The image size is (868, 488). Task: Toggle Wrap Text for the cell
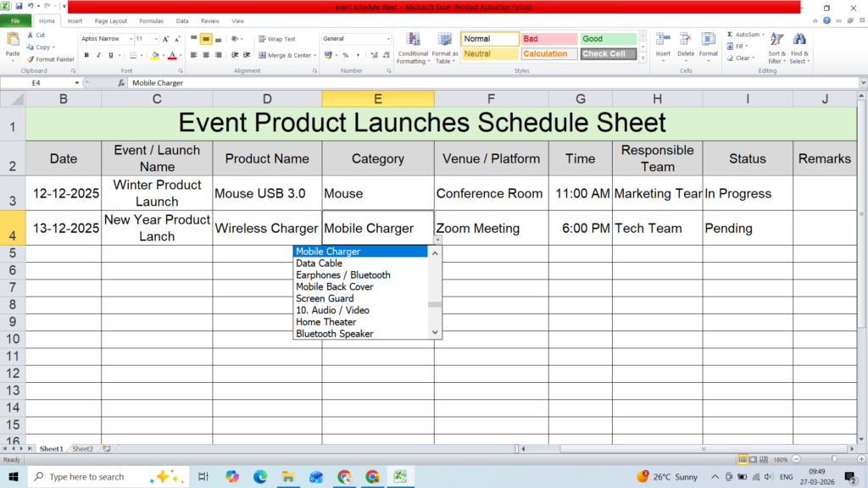(x=277, y=39)
